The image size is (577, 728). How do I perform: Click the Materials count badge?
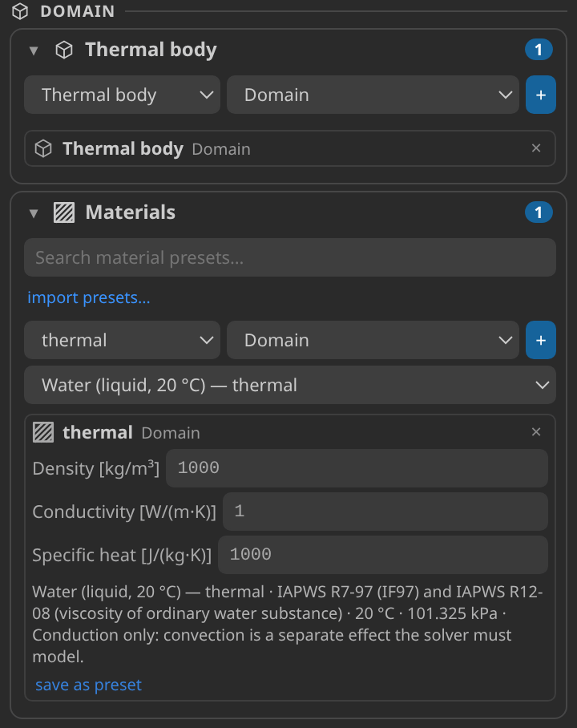[539, 212]
